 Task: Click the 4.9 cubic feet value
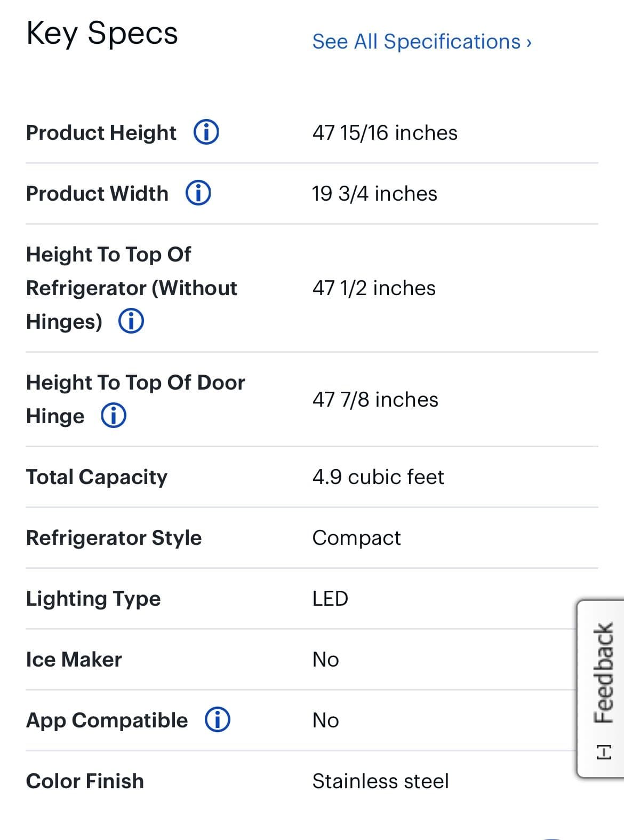(x=378, y=477)
